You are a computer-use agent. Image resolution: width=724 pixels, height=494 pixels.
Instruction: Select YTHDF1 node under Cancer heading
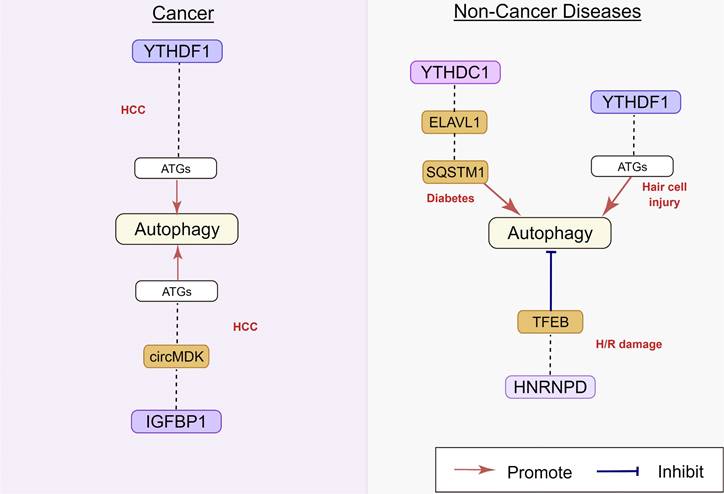click(176, 51)
